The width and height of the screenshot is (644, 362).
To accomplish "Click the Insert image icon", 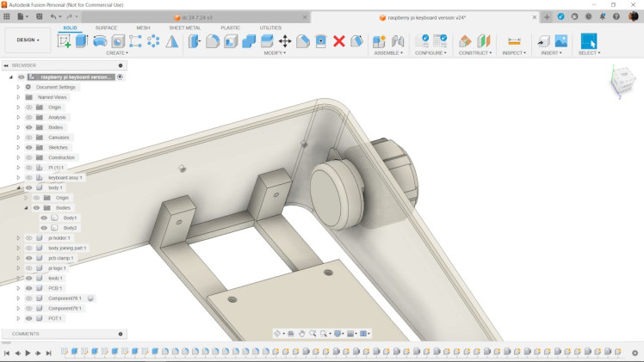I will 561,40.
